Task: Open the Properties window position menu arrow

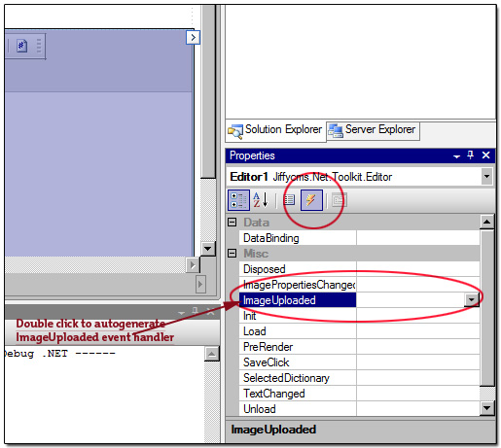Action: 456,155
